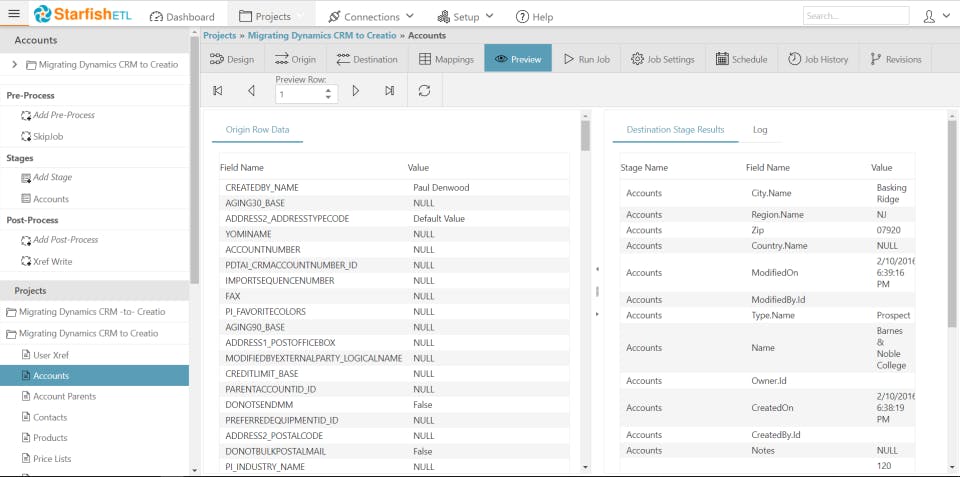
Task: Click the Run Job button
Action: (x=587, y=59)
